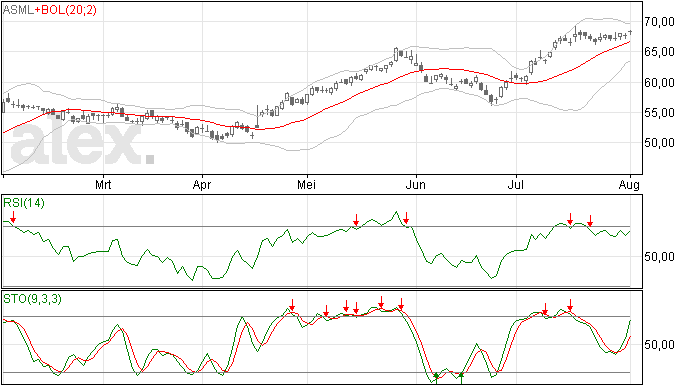Image resolution: width=690 pixels, height=387 pixels.
Task: Click the leftmost red sell arrow in STO panel
Action: pyautogui.click(x=292, y=305)
